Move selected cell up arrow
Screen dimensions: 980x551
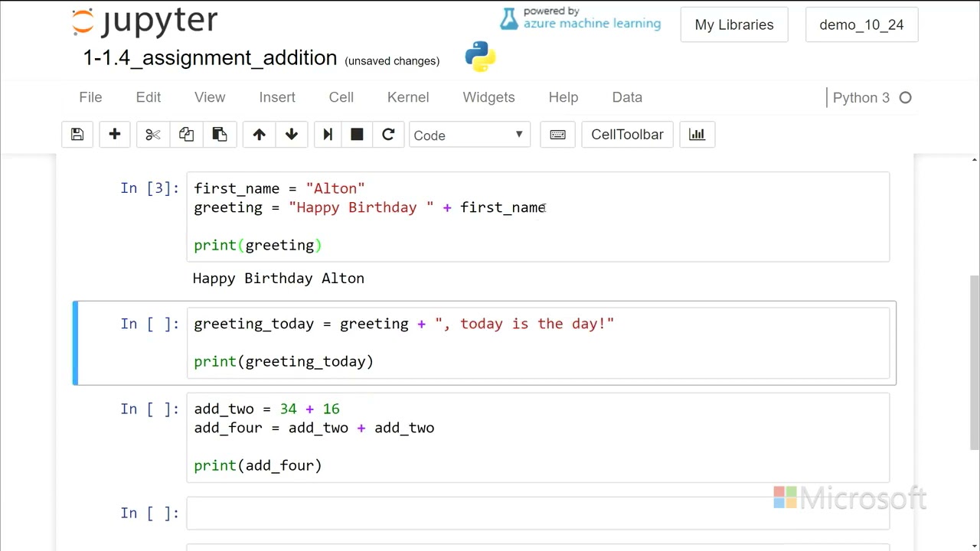[260, 135]
